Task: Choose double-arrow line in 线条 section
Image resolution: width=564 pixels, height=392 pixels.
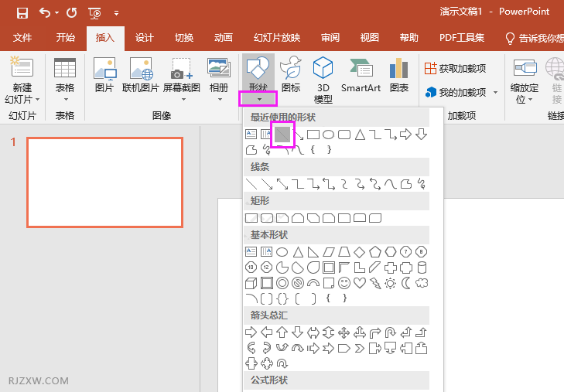Action: click(x=282, y=184)
